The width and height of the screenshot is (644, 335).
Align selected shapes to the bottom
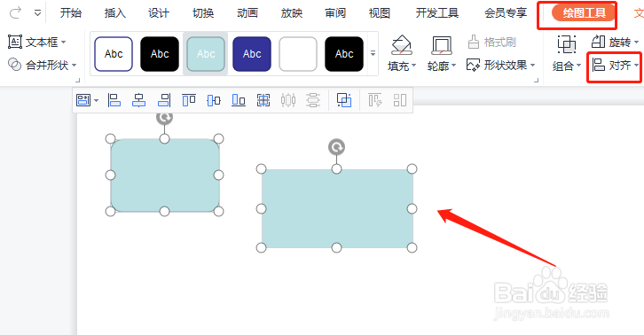pos(239,100)
